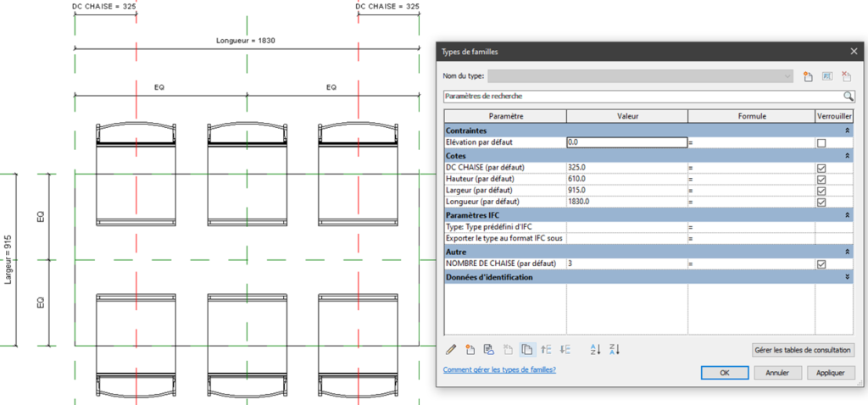Open the Comment gérer les types de familles link
The image size is (868, 405).
click(499, 370)
